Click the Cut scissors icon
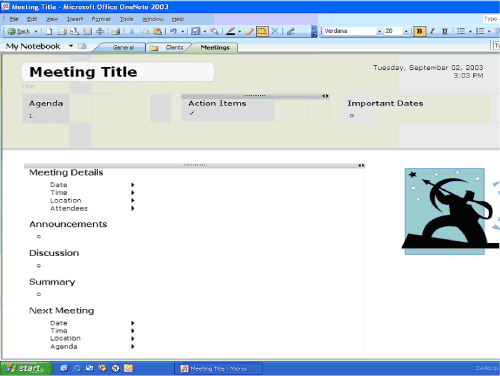The image size is (500, 376). pos(132,31)
